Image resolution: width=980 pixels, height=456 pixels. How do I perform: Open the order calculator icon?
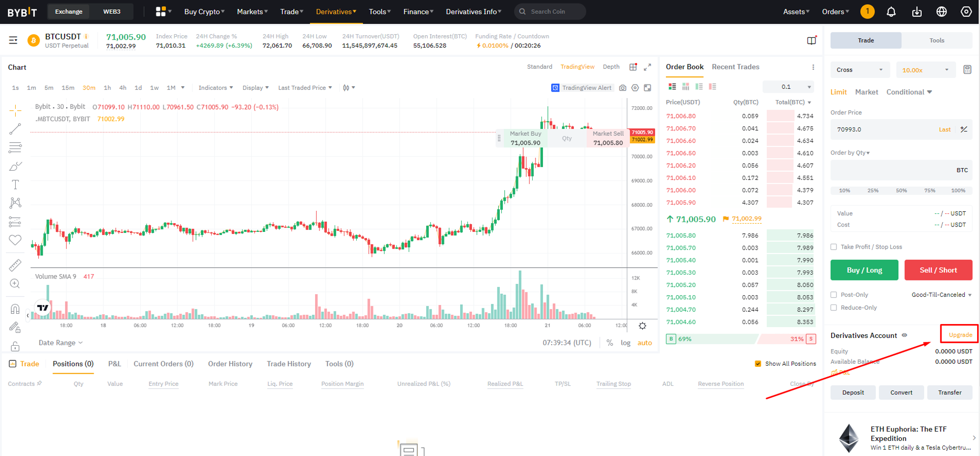coord(967,70)
